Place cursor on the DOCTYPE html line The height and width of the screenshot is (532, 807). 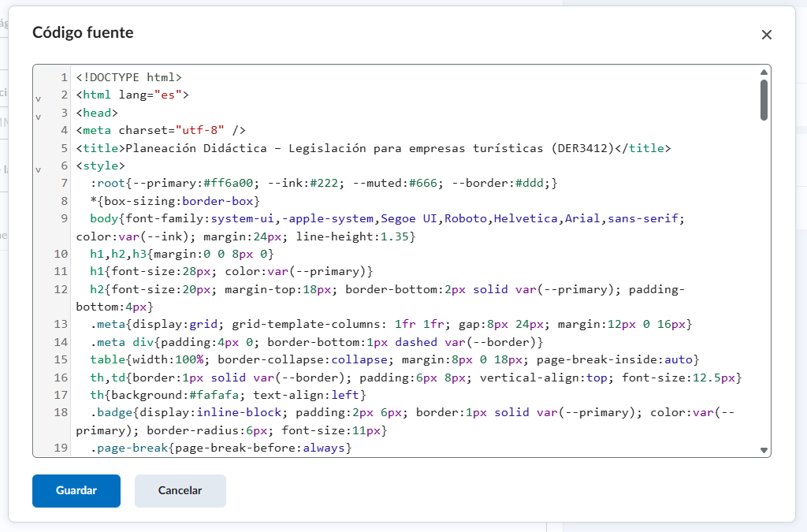(129, 78)
